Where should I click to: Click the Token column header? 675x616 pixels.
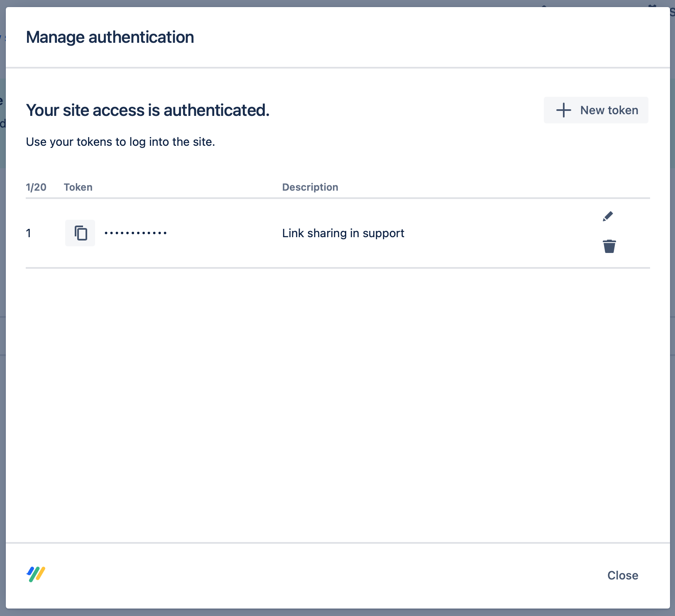78,187
